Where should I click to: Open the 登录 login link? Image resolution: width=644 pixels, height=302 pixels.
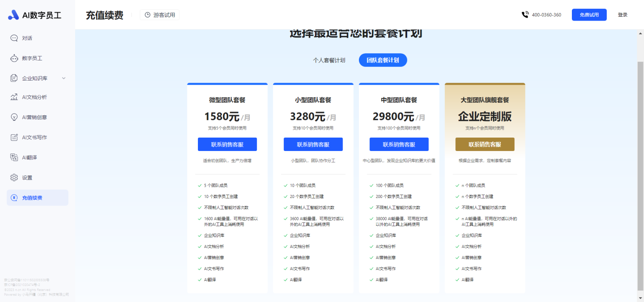[x=622, y=15]
